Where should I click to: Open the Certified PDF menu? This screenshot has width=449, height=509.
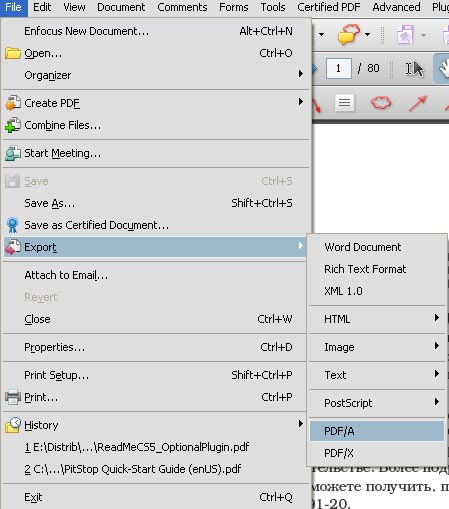click(329, 7)
